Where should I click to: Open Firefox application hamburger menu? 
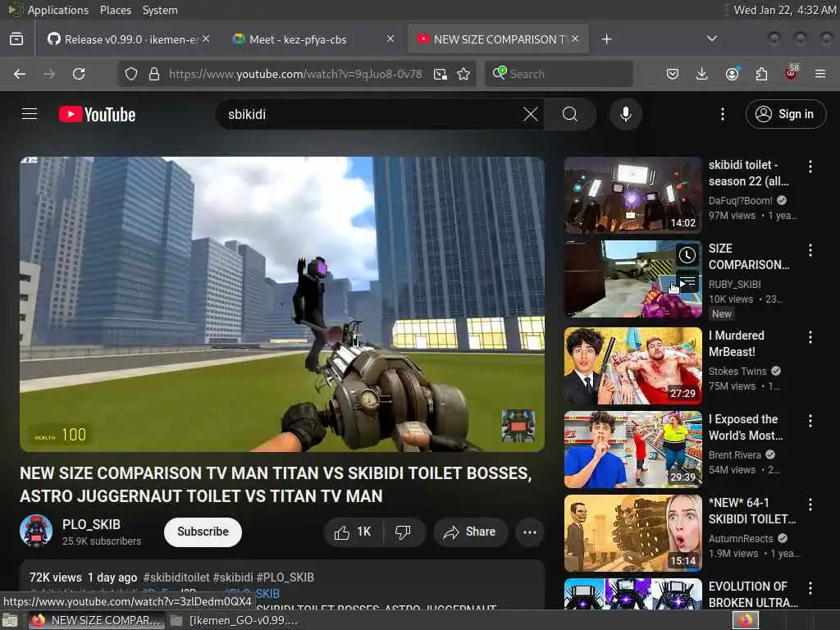pyautogui.click(x=820, y=74)
